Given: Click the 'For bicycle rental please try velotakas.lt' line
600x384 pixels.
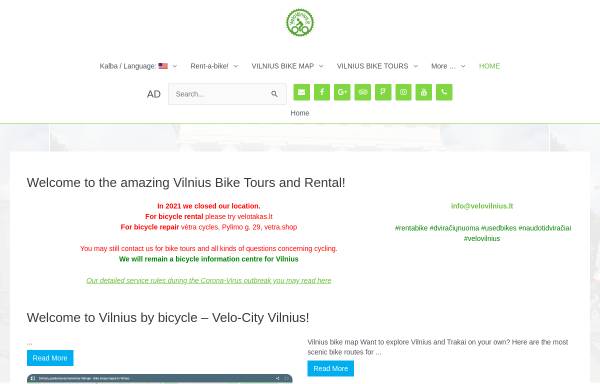Looking at the screenshot, I should pos(209,216).
